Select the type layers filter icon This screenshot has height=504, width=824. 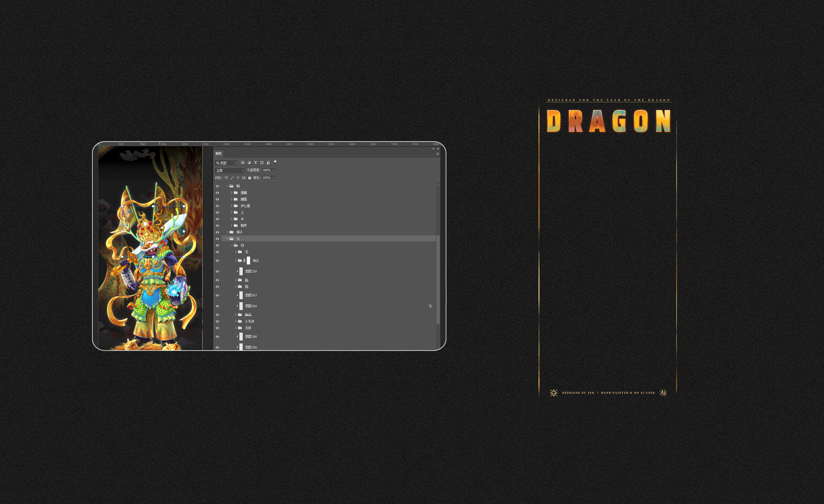click(x=256, y=163)
